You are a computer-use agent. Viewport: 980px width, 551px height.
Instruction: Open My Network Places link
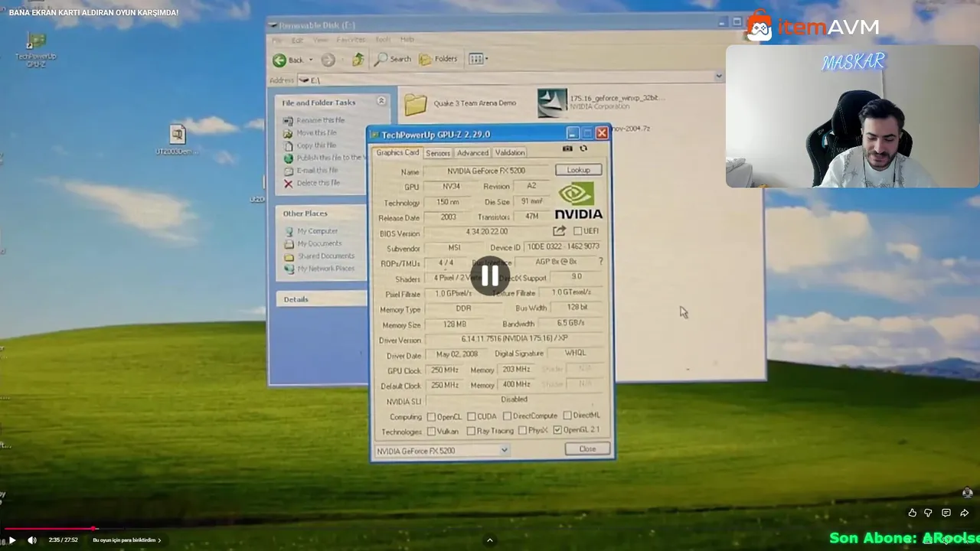[x=319, y=269]
